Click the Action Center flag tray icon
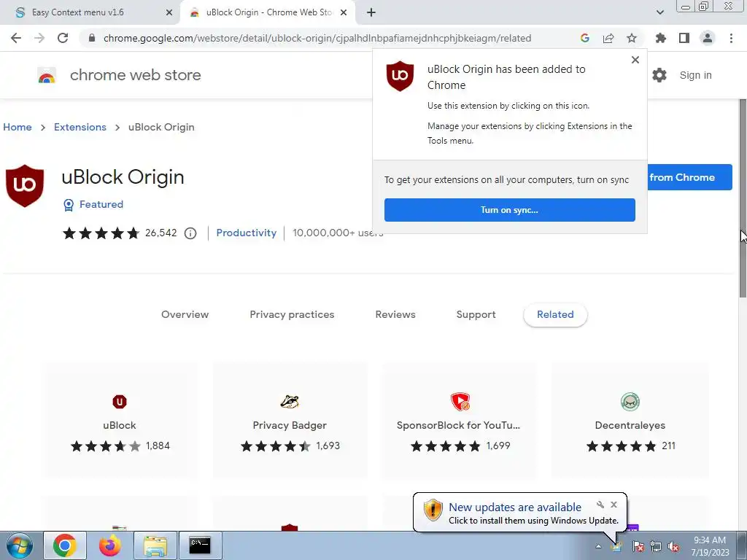747x560 pixels. point(638,547)
